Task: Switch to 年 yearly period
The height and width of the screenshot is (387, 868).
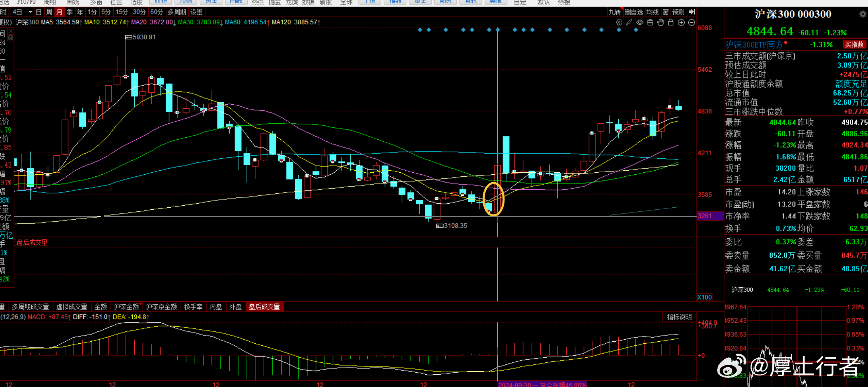Action: tap(80, 12)
